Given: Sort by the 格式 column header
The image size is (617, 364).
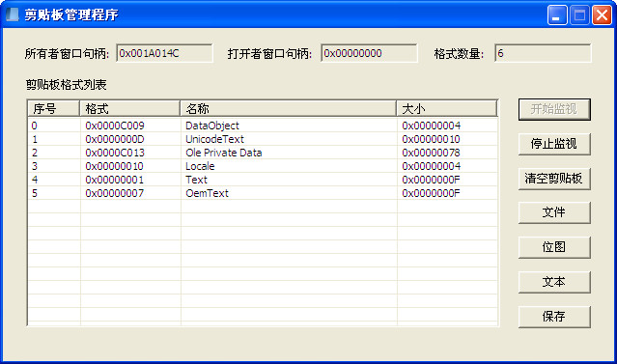Looking at the screenshot, I should [129, 108].
